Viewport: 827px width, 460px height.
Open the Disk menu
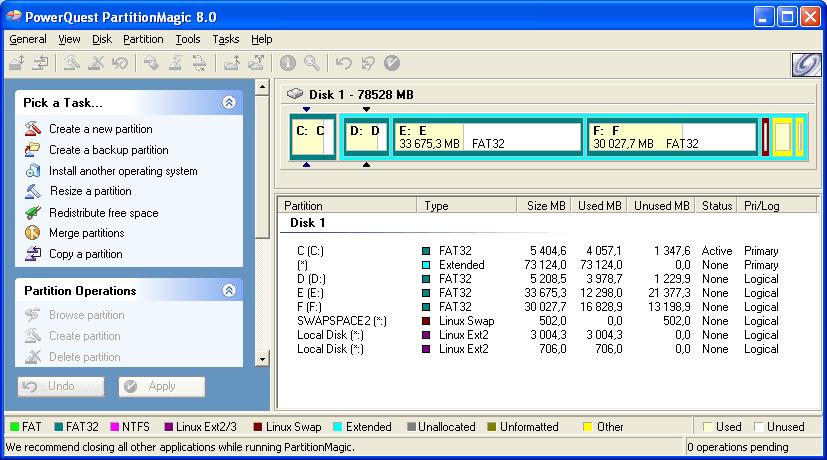(x=102, y=39)
